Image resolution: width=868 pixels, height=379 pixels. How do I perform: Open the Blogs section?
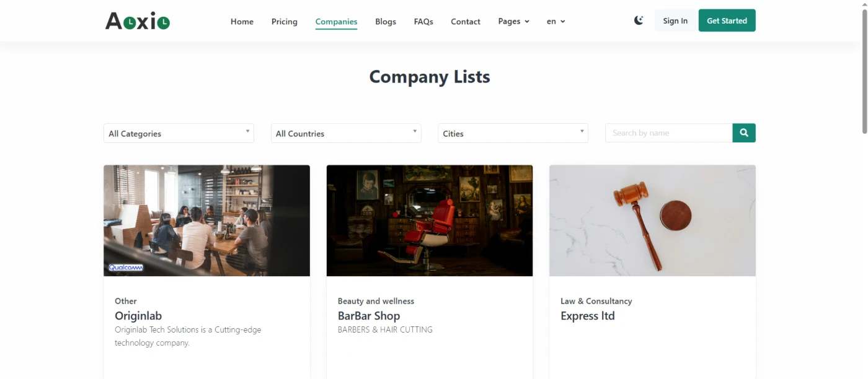386,21
